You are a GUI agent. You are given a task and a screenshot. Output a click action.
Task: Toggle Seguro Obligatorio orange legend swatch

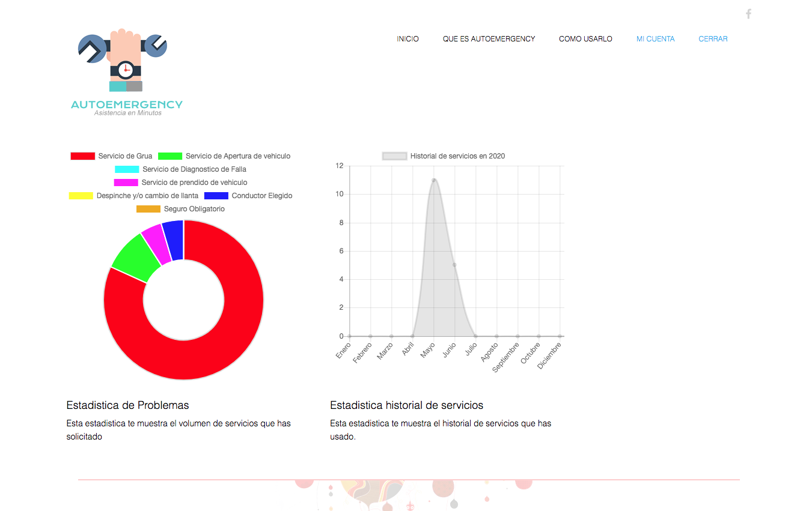tap(148, 209)
